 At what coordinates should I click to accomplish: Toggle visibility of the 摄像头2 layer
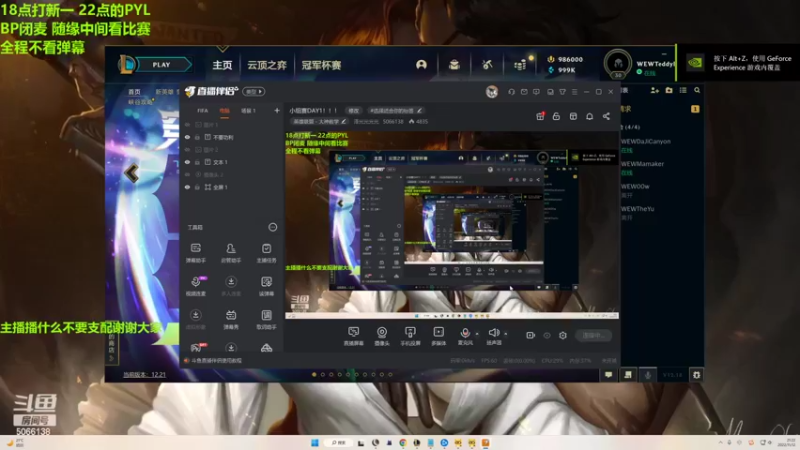187,174
